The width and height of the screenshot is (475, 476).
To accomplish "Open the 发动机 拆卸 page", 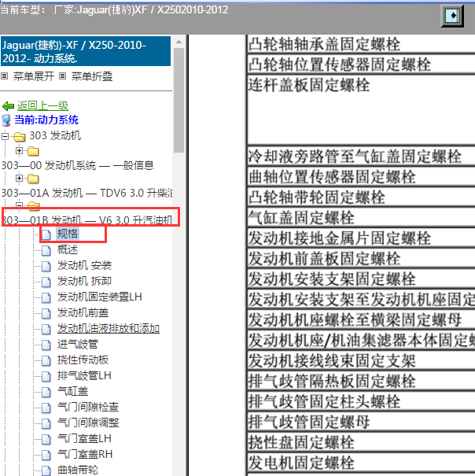I will click(x=85, y=281).
